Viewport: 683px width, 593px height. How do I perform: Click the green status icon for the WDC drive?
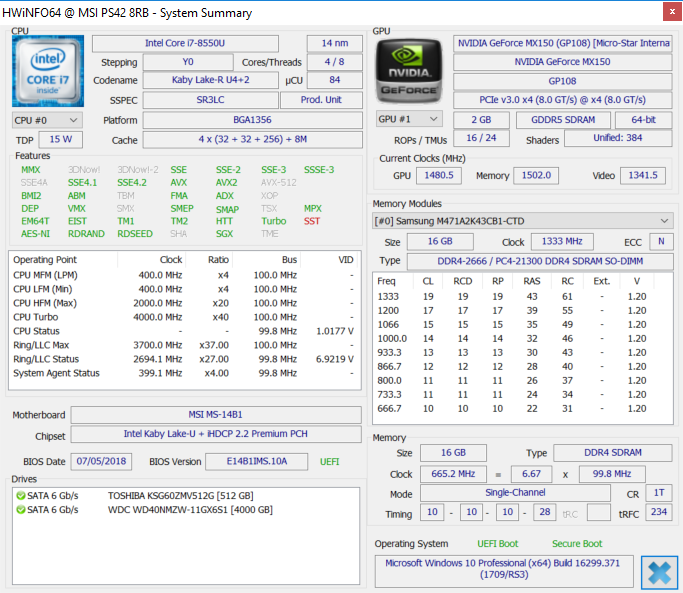pos(20,510)
